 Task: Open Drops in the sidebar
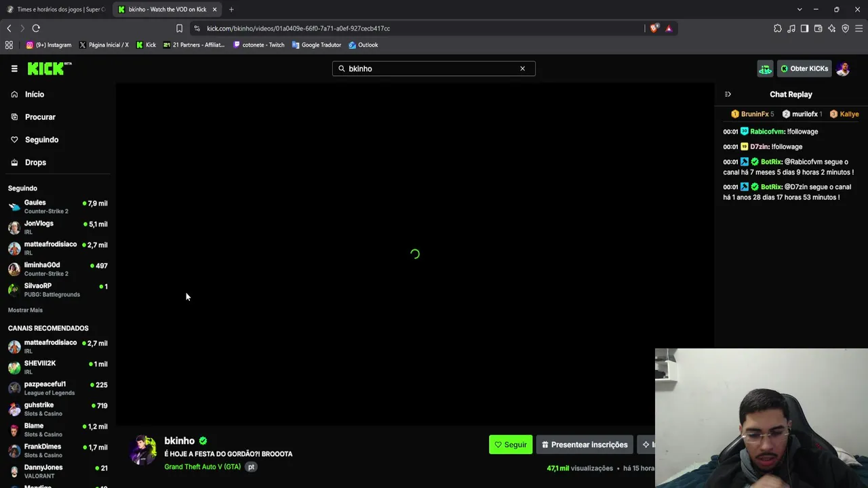[x=35, y=162]
